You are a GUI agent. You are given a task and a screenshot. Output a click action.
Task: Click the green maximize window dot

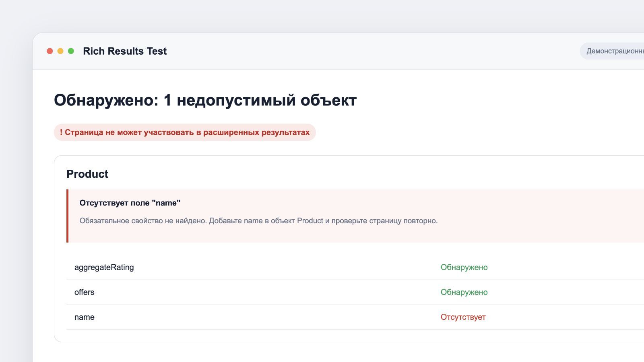click(71, 51)
